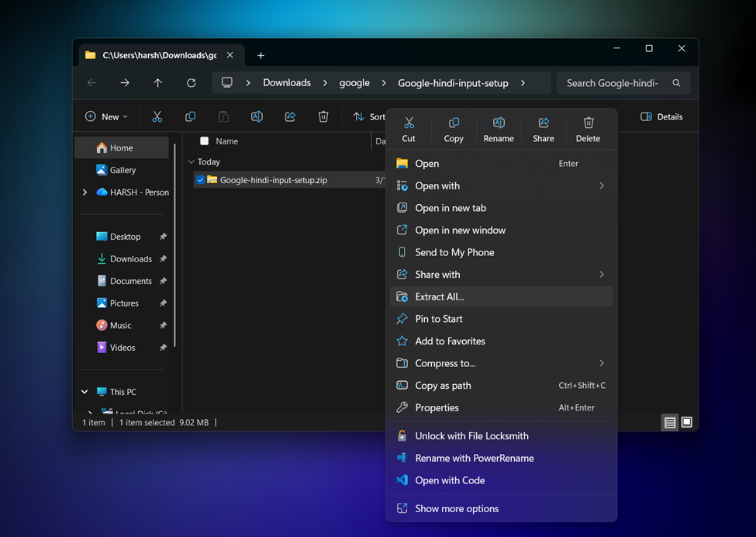
Task: Click the Share icon in context menu
Action: coord(544,123)
